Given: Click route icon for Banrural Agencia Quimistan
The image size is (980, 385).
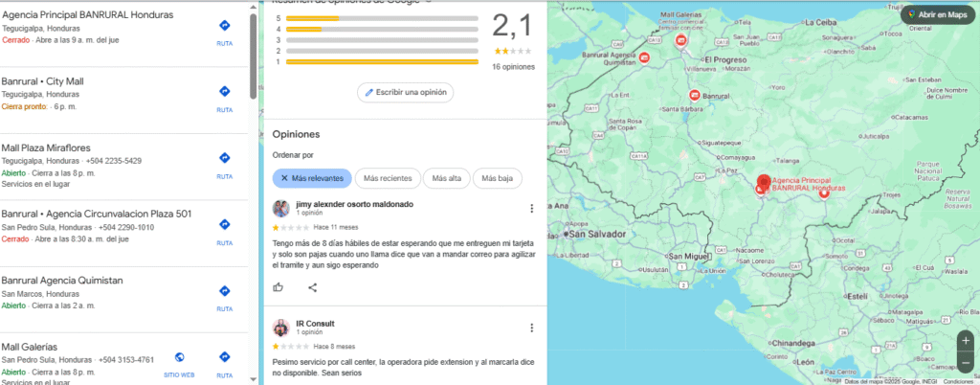Looking at the screenshot, I should tap(224, 291).
